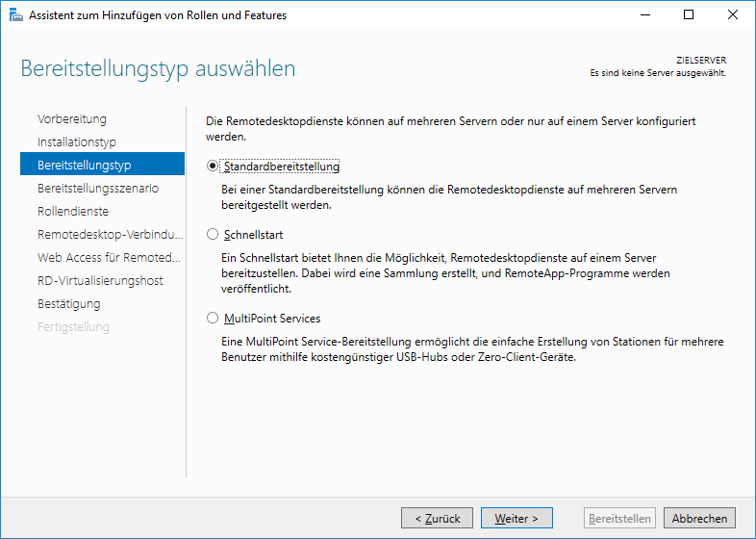Screen dimensions: 756x539
Task: Select MultiPoint Services radio button
Action: (x=213, y=319)
